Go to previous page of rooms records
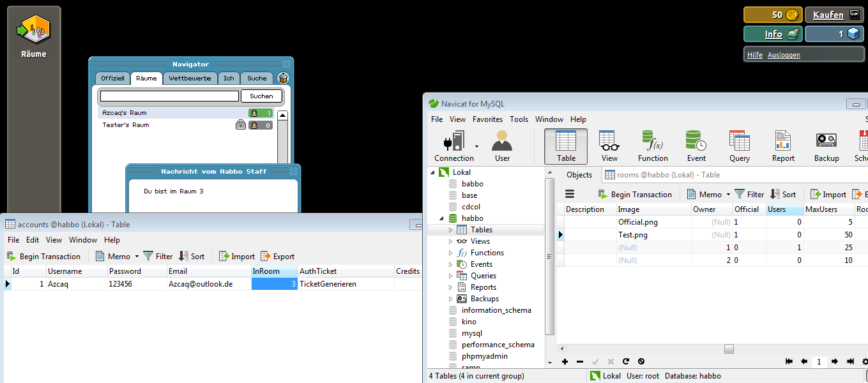 pyautogui.click(x=804, y=361)
